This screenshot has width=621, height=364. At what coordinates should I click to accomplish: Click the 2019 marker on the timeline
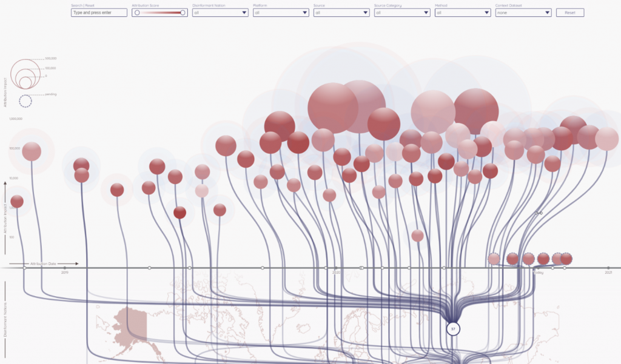coord(64,268)
